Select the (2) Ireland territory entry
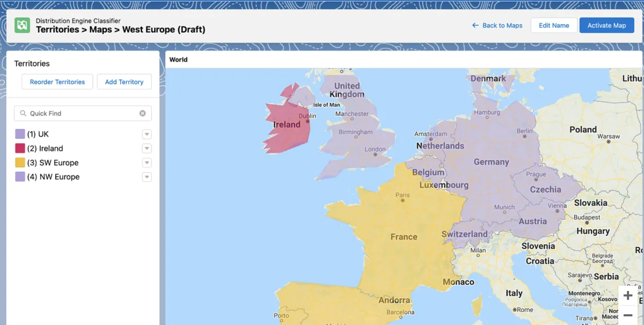This screenshot has height=325, width=644. click(45, 148)
